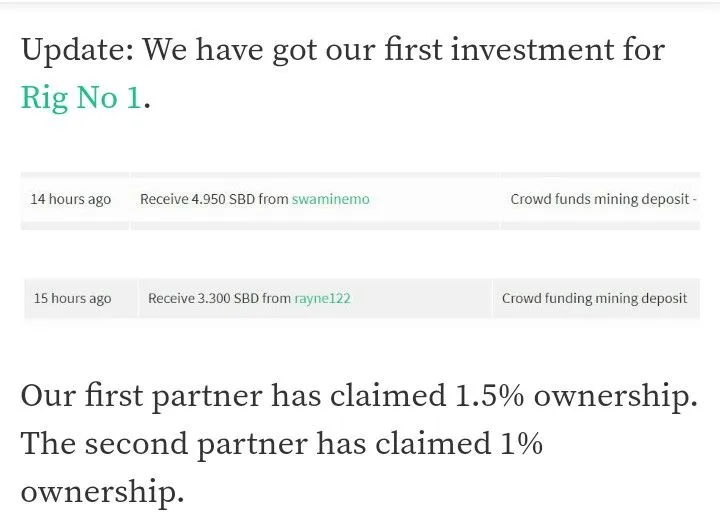720x531 pixels.
Task: Click the word investment in heading
Action: (532, 50)
